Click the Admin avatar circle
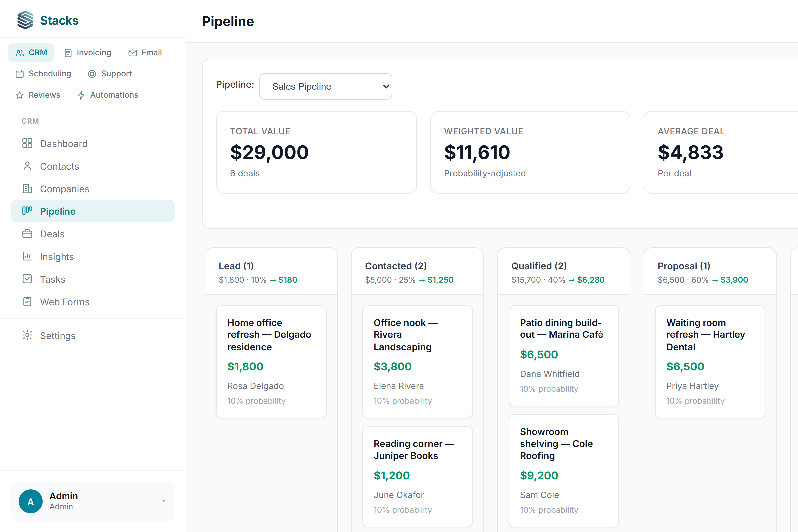The image size is (798, 532). coord(31,501)
